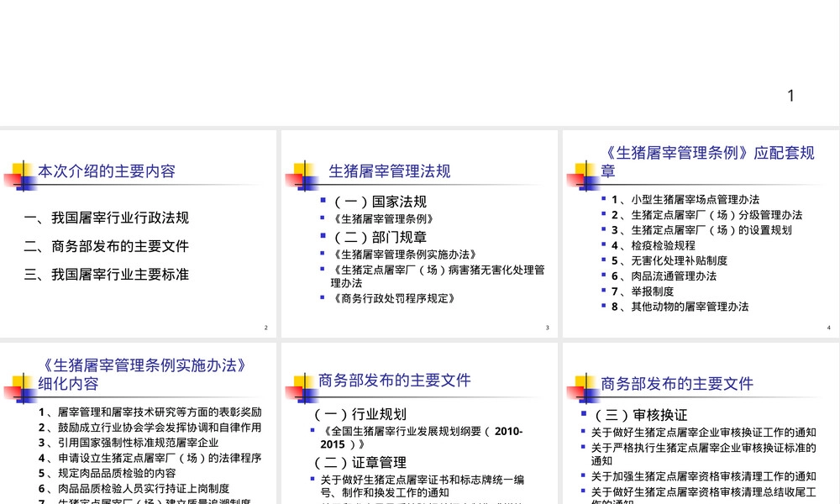Viewport: 840px width, 504px height.
Task: Open 商务部发布的主要文件 slide with 审核换证
Action: [x=701, y=423]
